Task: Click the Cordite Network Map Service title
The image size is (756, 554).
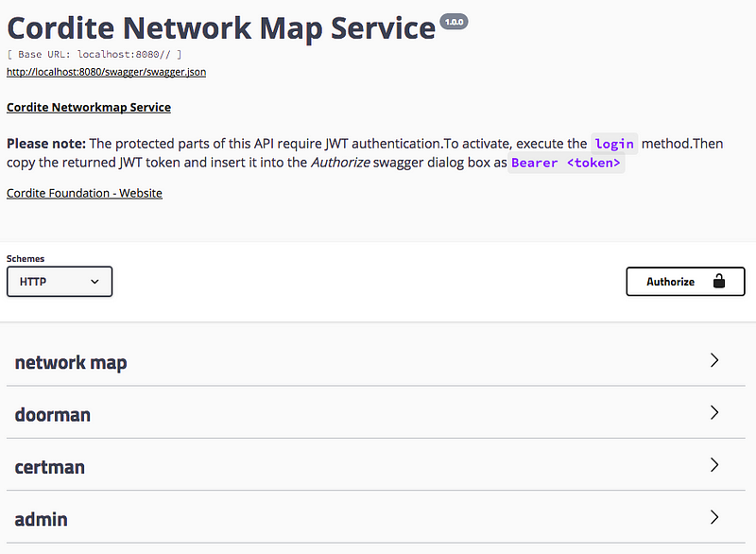Action: tap(221, 28)
